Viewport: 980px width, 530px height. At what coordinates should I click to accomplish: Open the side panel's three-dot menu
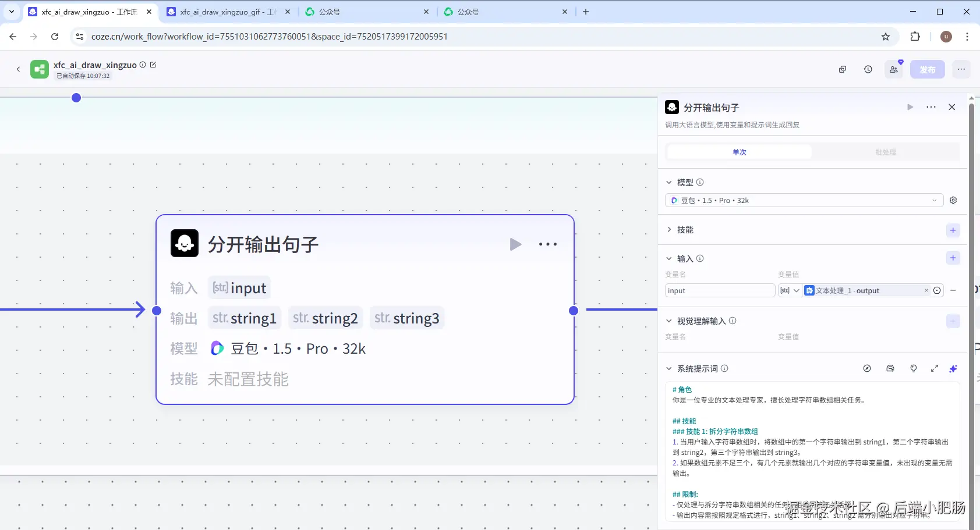[x=931, y=107]
